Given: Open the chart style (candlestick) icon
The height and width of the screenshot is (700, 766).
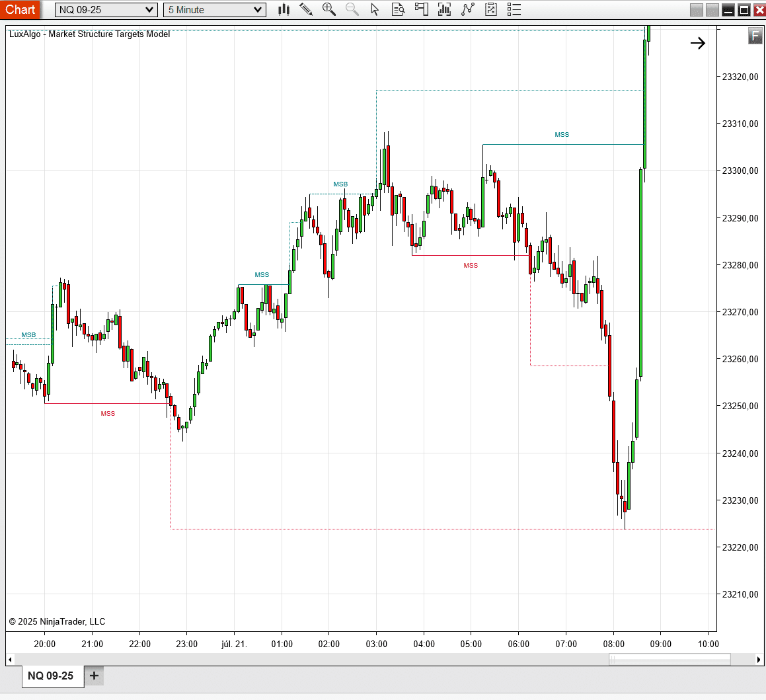Looking at the screenshot, I should 284,9.
